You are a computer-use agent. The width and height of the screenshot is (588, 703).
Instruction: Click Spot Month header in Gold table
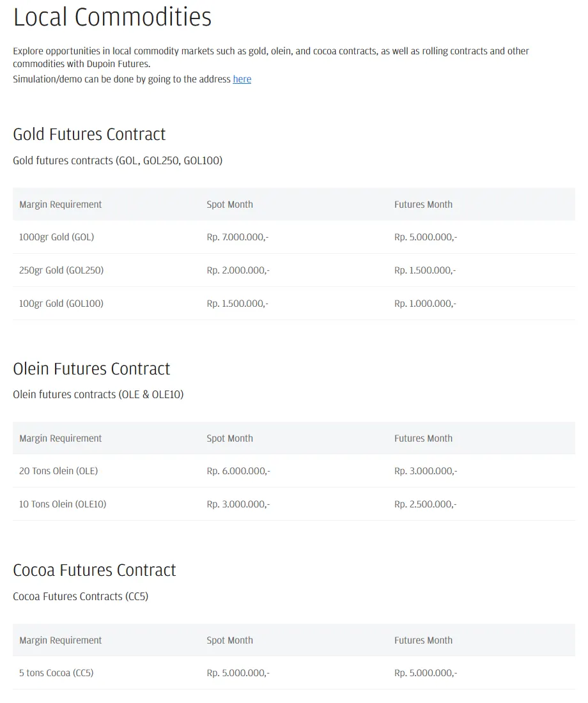click(229, 205)
